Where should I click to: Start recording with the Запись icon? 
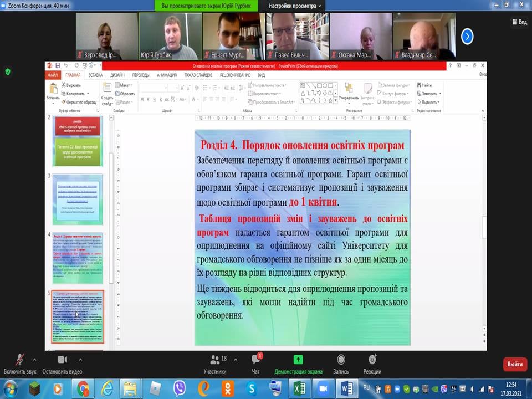[x=341, y=360]
